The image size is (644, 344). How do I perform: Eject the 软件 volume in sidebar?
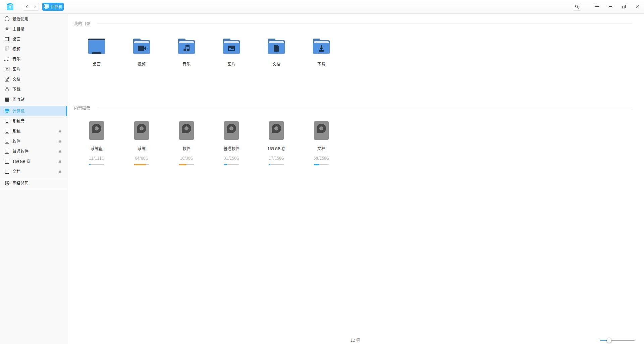tap(60, 141)
